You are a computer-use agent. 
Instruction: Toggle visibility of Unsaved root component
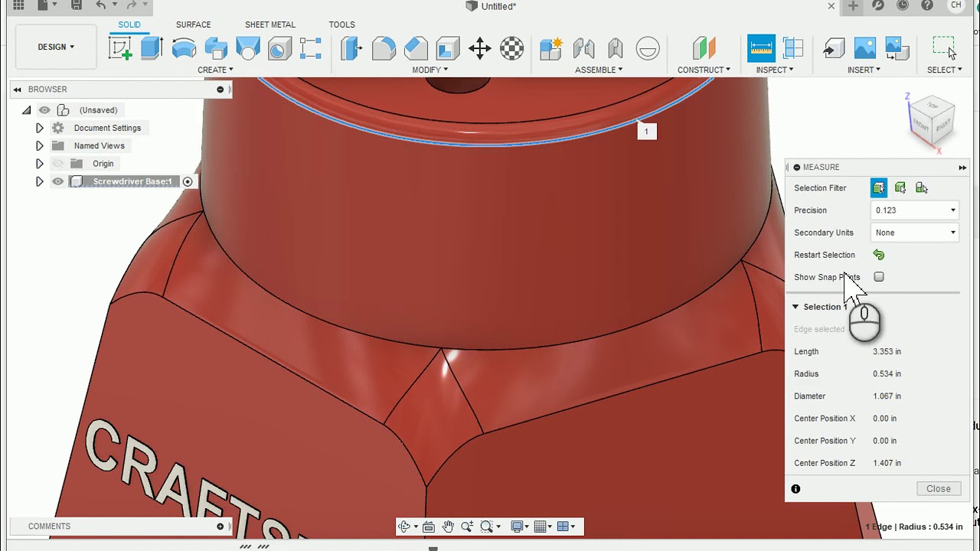click(x=44, y=110)
